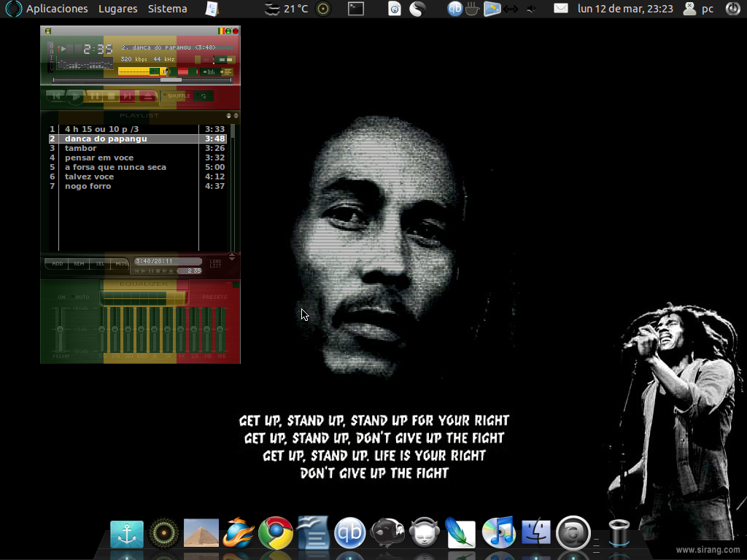Screen dimensions: 747x560
Task: Click the mini Play button in playlist footer
Action: (144, 271)
